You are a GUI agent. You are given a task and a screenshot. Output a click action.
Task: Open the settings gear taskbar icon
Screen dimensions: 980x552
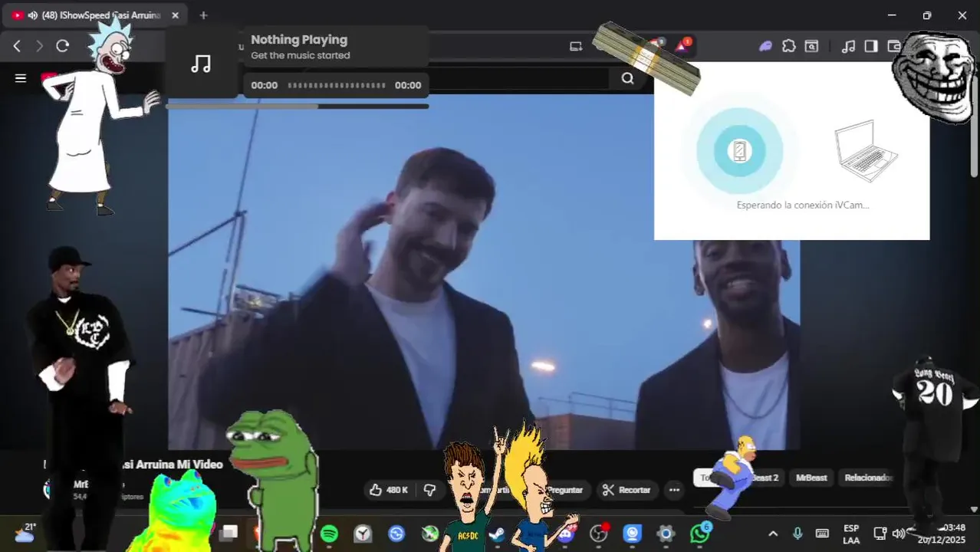coord(666,534)
